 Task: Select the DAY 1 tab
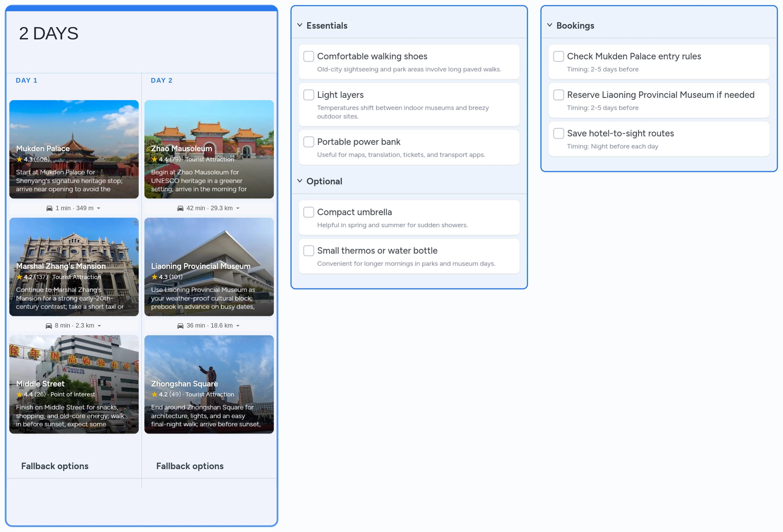27,80
